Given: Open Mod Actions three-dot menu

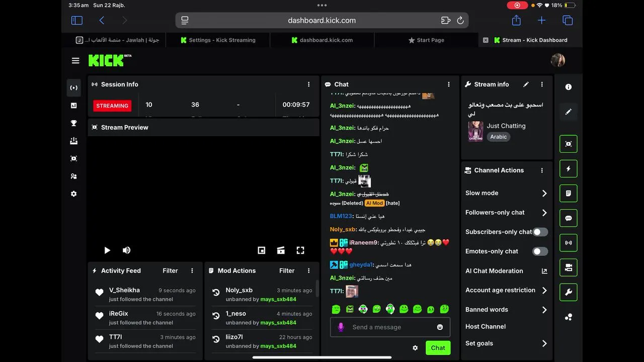Looking at the screenshot, I should [x=309, y=270].
